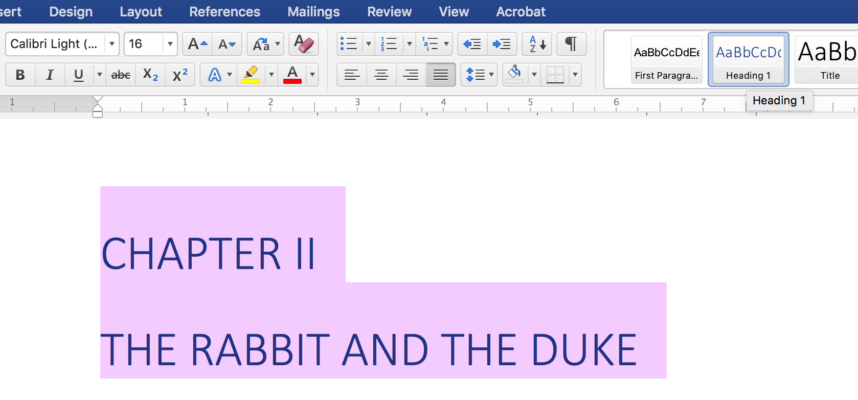Toggle italic formatting
The height and width of the screenshot is (400, 858).
[x=49, y=75]
